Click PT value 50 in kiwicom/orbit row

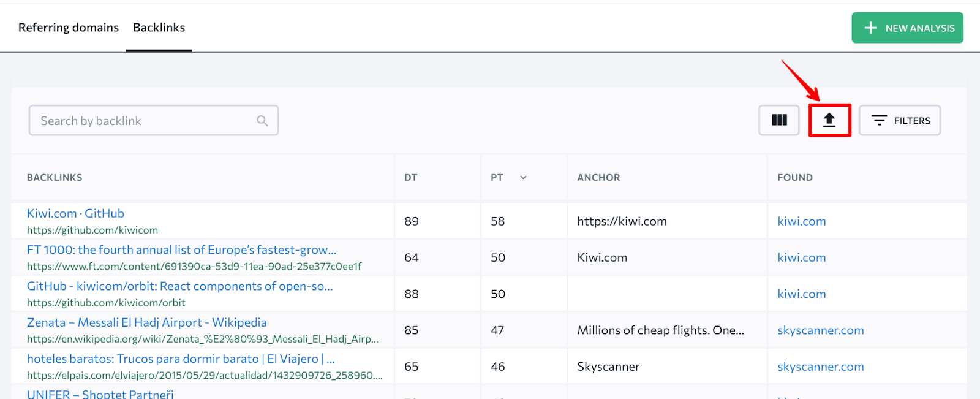498,294
